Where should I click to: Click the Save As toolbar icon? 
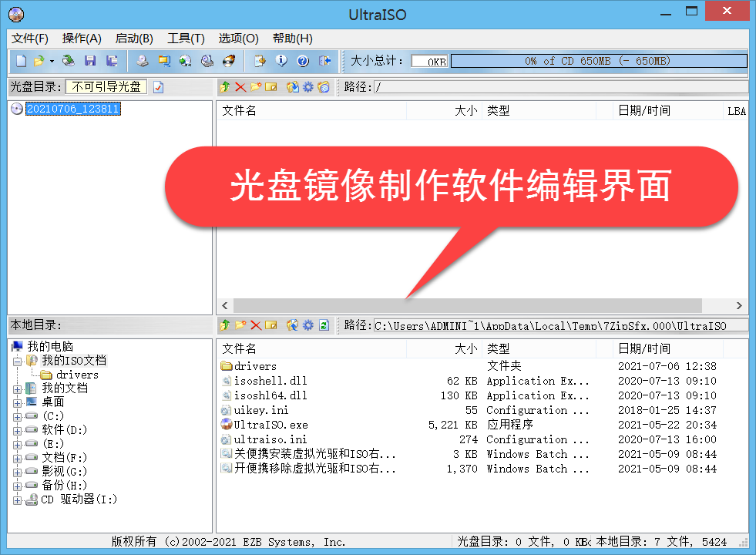112,61
